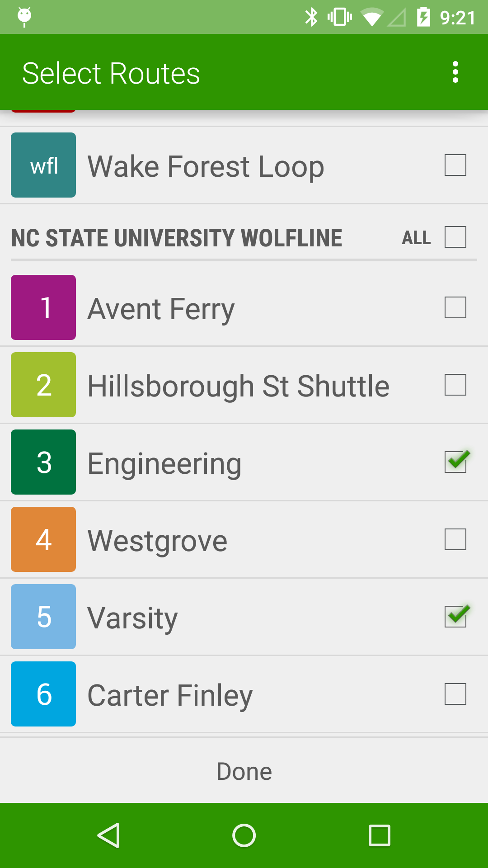Select the Hillsborough St Shuttle route label
This screenshot has width=488, height=868.
point(239,387)
